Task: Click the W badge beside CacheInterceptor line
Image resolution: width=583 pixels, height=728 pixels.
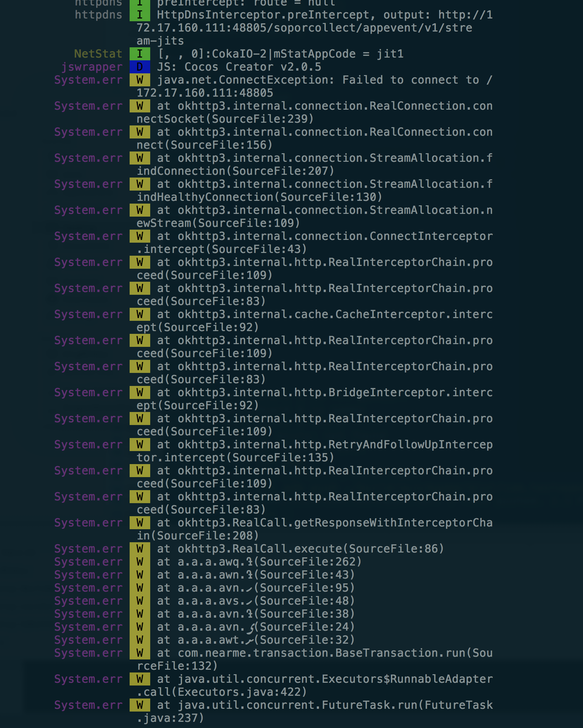Action: tap(140, 314)
